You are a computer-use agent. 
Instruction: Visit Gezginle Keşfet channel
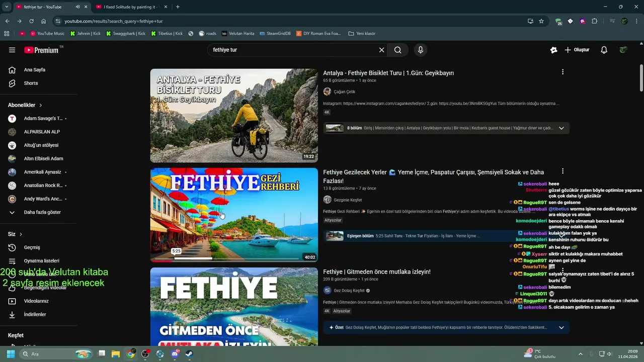pos(348,200)
